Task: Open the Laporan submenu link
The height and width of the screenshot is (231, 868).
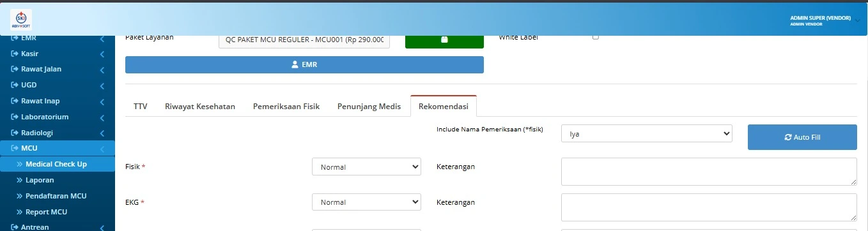Action: pyautogui.click(x=58, y=180)
